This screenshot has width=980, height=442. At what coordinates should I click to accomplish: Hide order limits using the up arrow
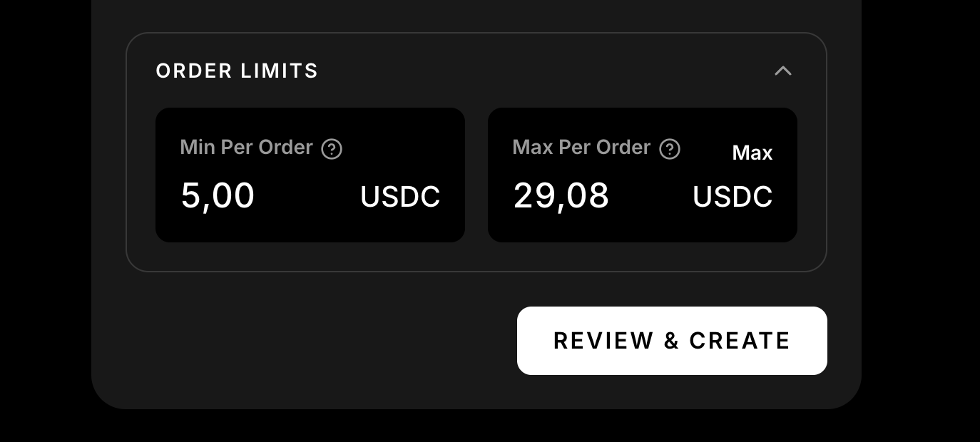[x=783, y=71]
